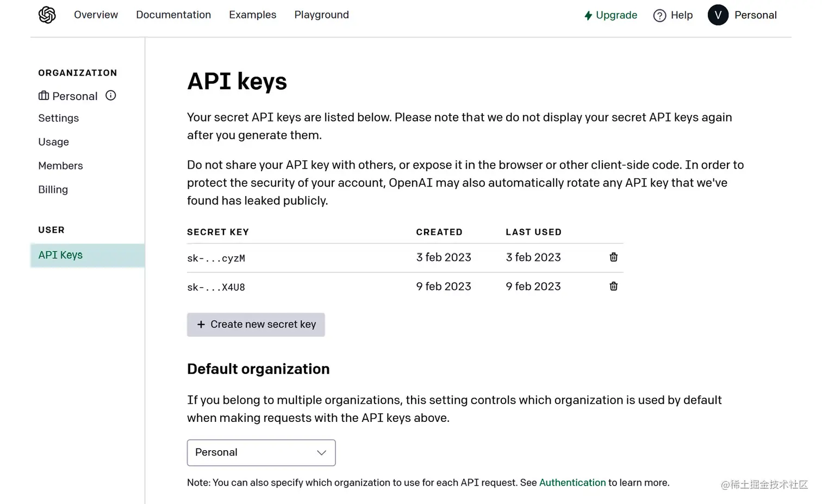Switch to the Playground
This screenshot has height=504, width=822.
pos(321,15)
